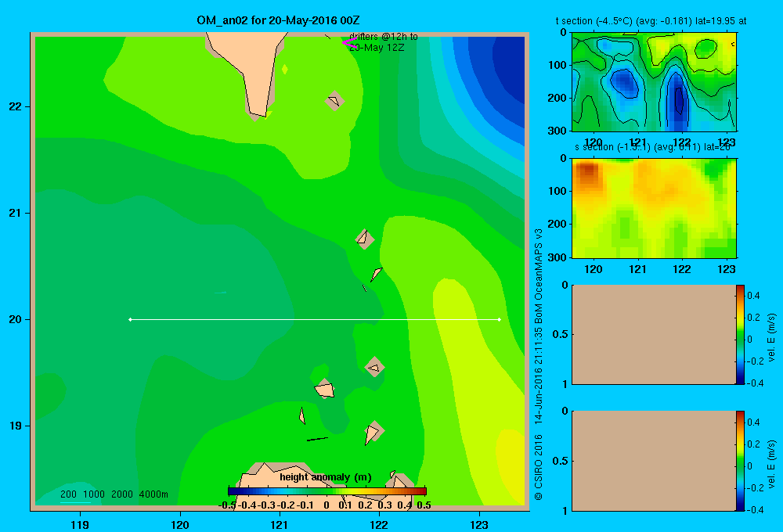Click the 'height anomaly (m)' legend title
Viewport: 783px width, 532px height.
click(x=326, y=477)
